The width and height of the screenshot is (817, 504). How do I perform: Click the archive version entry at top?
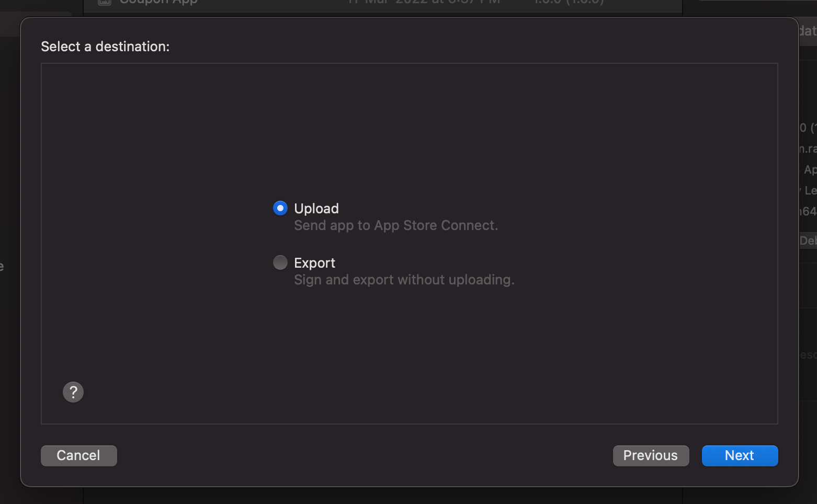pyautogui.click(x=569, y=3)
